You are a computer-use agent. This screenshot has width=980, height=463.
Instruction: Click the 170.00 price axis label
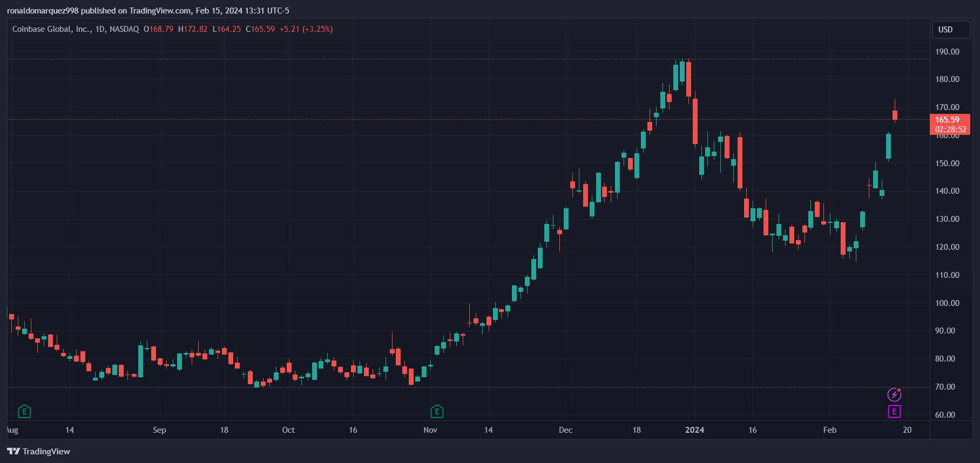tap(947, 107)
